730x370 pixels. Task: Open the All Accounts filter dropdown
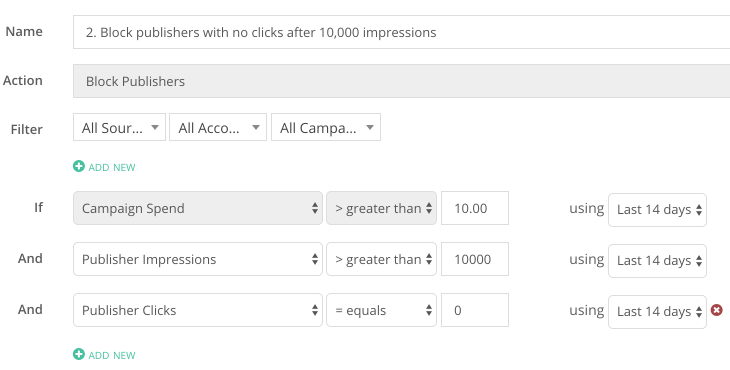tap(218, 127)
